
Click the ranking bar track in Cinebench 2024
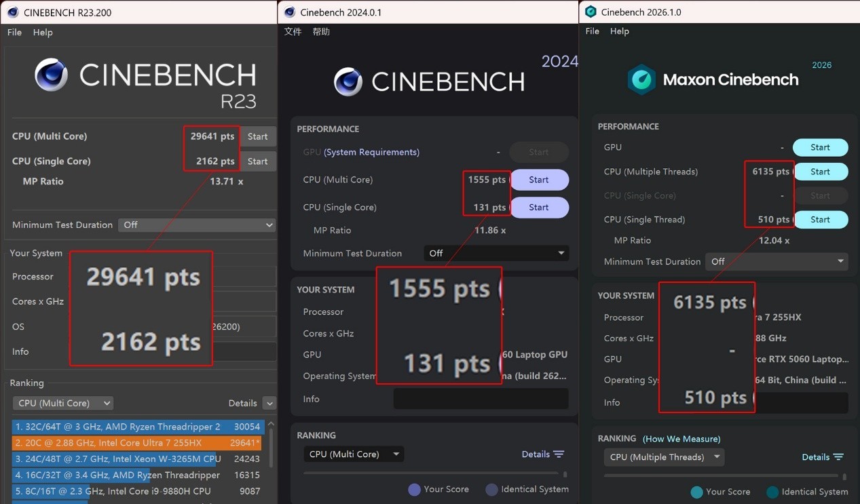[x=431, y=473]
